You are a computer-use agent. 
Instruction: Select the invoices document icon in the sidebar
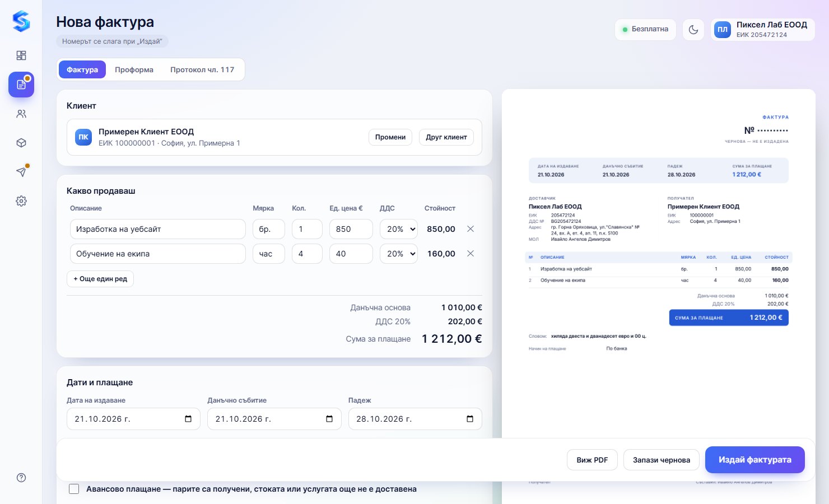(21, 85)
